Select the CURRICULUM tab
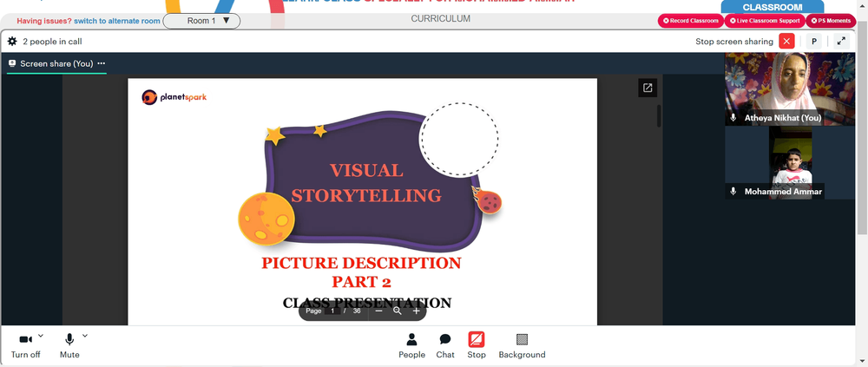868x367 pixels. tap(441, 19)
